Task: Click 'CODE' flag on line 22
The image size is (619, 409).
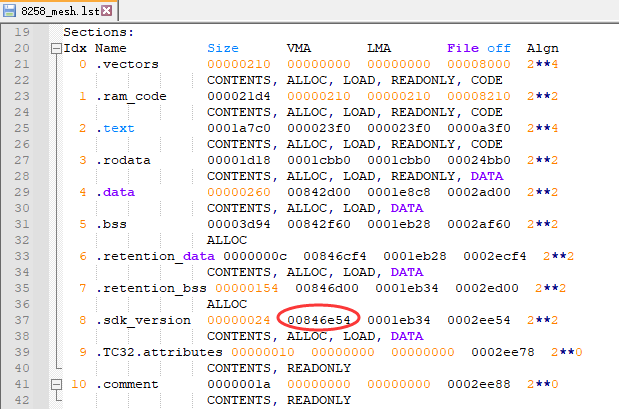Action: coord(487,80)
